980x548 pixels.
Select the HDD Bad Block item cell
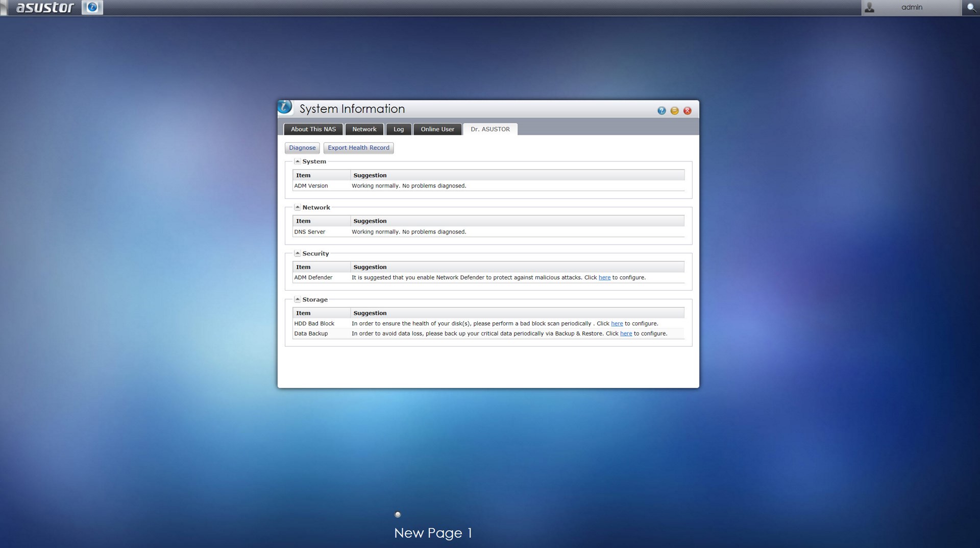coord(322,324)
